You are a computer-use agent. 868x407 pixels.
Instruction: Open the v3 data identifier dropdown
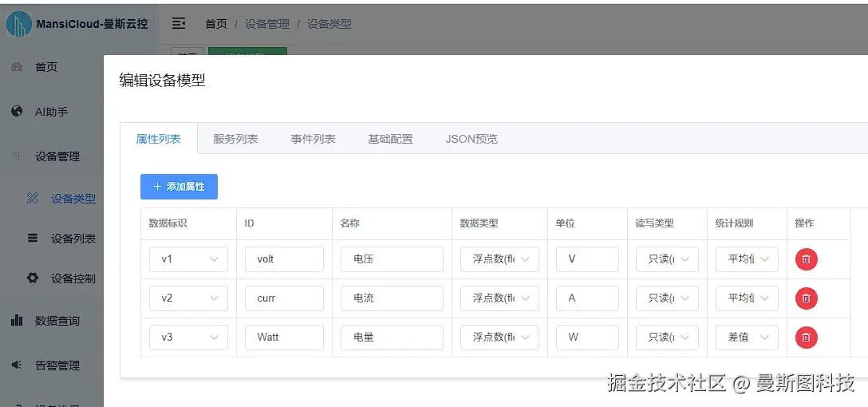188,338
